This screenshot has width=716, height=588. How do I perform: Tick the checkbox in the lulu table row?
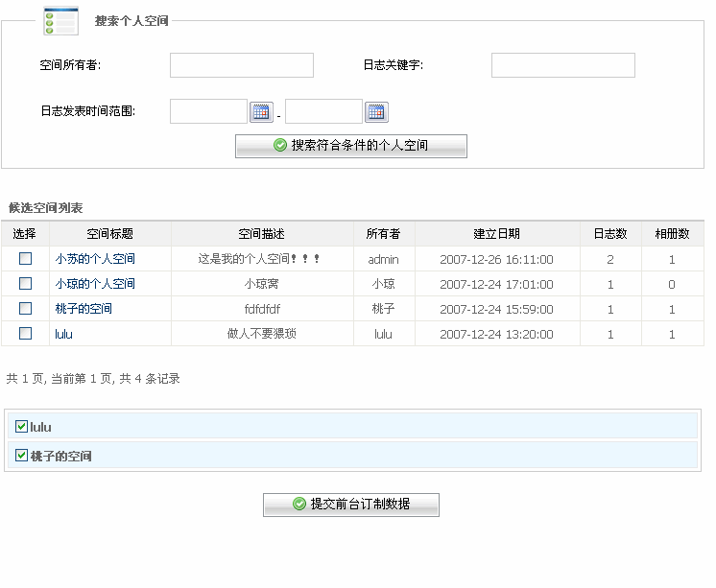click(x=26, y=333)
